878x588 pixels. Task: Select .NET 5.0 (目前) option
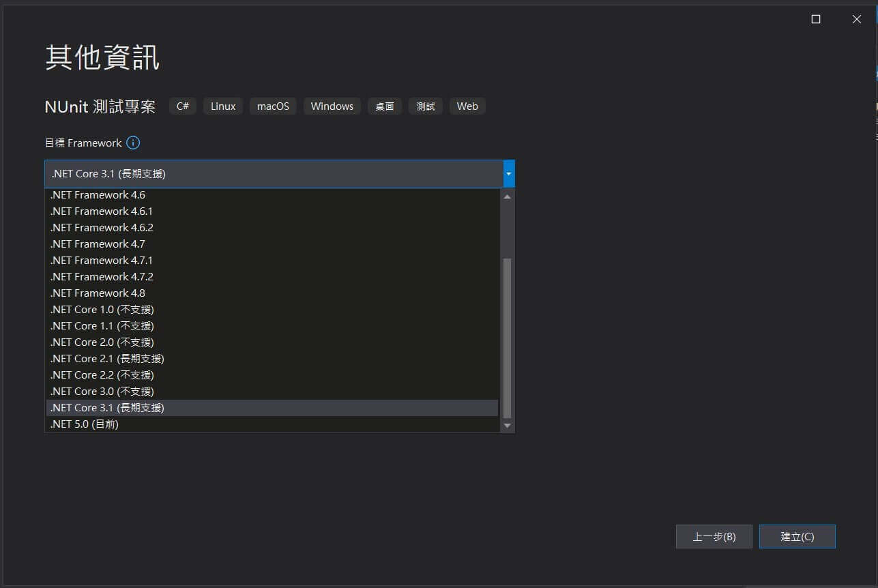pyautogui.click(x=272, y=424)
